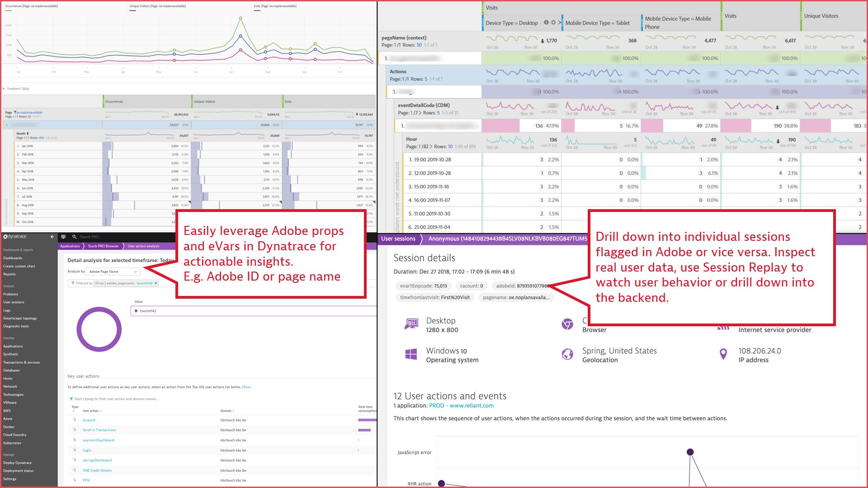Open Kubernetes in Dynatrace sidebar
This screenshot has width=868, height=488.
pos(12,443)
